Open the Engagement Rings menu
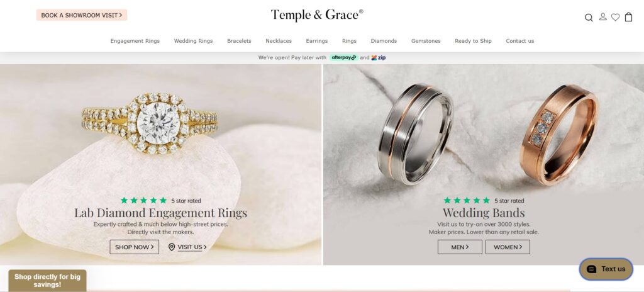This screenshot has width=644, height=292. coord(135,41)
